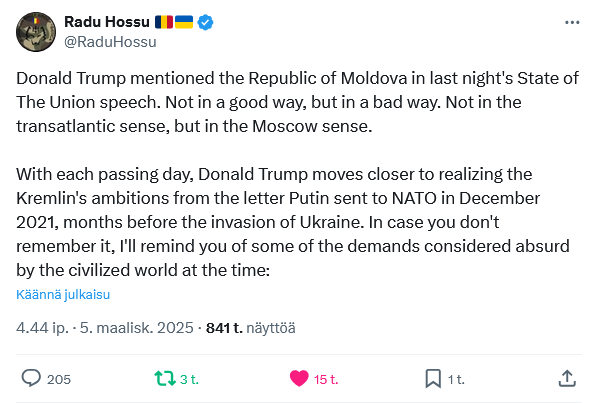
Task: Open Radu Hossu's profile avatar picture
Action: pos(36,32)
